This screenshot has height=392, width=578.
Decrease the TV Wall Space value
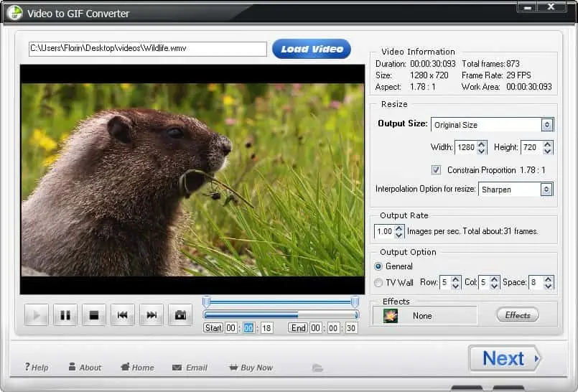(549, 286)
